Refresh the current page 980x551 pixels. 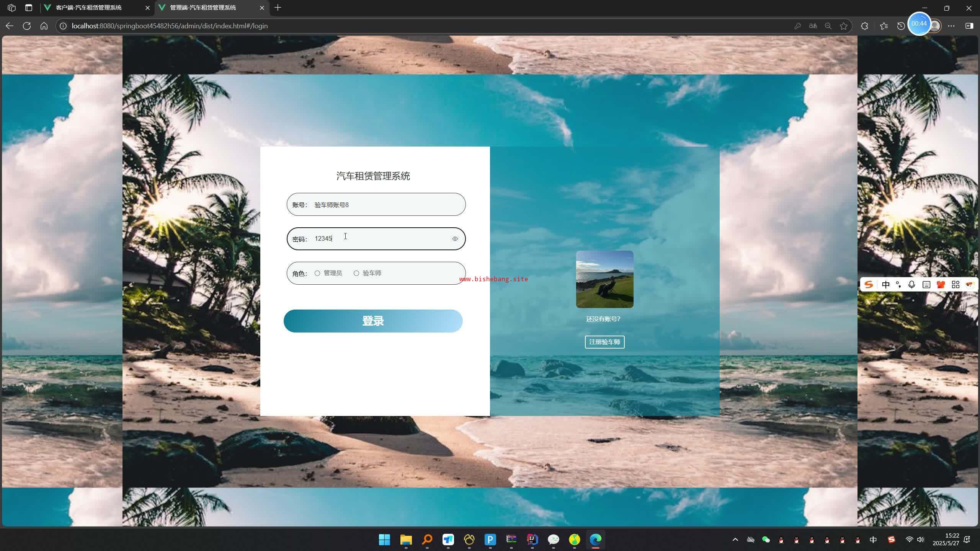(x=27, y=26)
